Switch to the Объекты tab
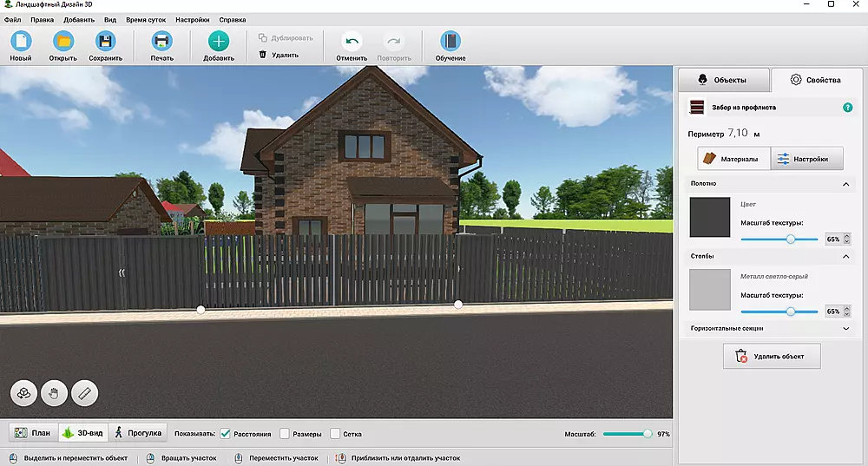Screen dimensions: 868x466 pyautogui.click(x=722, y=80)
